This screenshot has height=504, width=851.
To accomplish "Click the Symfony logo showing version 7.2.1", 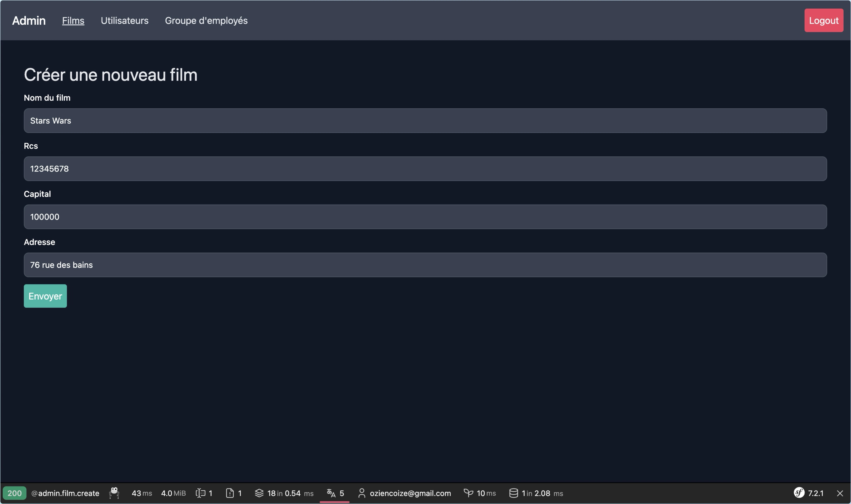I will [x=798, y=493].
